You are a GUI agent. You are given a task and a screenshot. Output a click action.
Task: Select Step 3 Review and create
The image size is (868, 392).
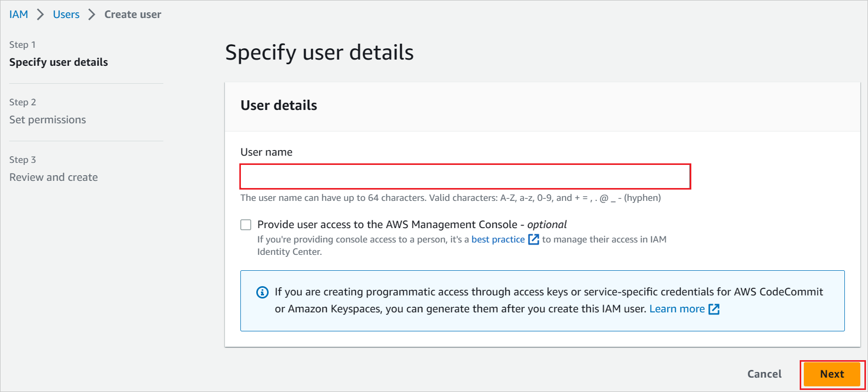[53, 177]
